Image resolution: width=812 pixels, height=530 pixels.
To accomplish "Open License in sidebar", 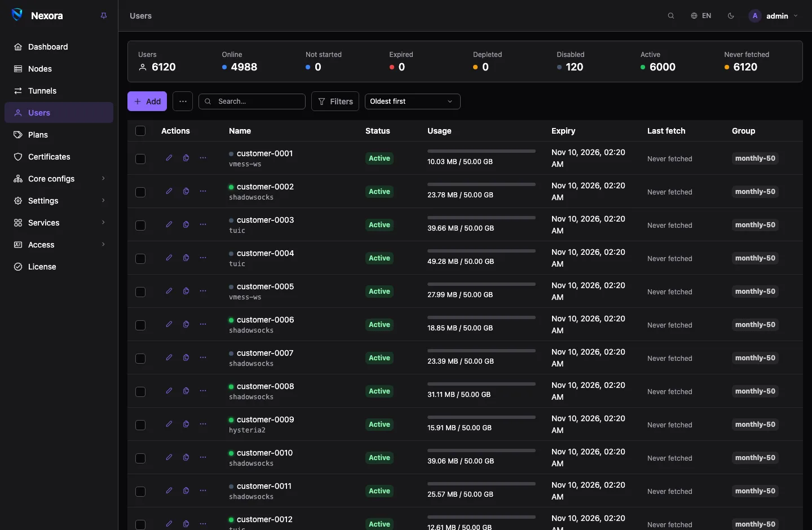I will click(x=59, y=267).
